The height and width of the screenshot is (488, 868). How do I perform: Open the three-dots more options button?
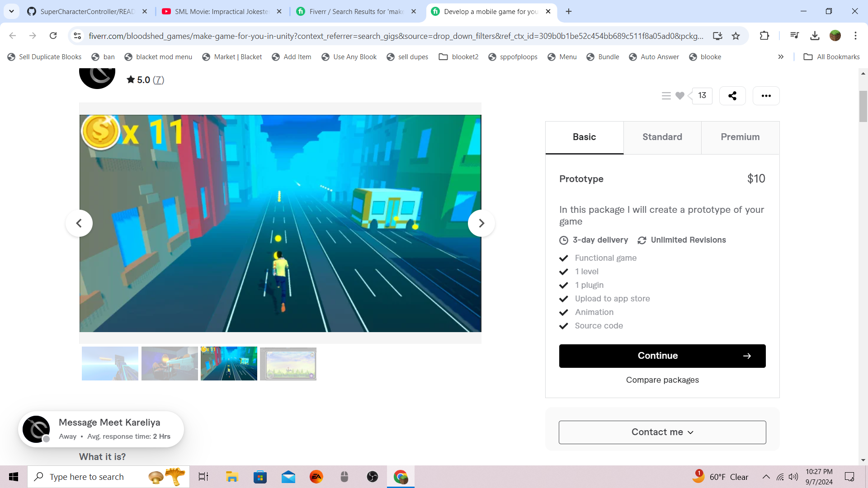(766, 96)
